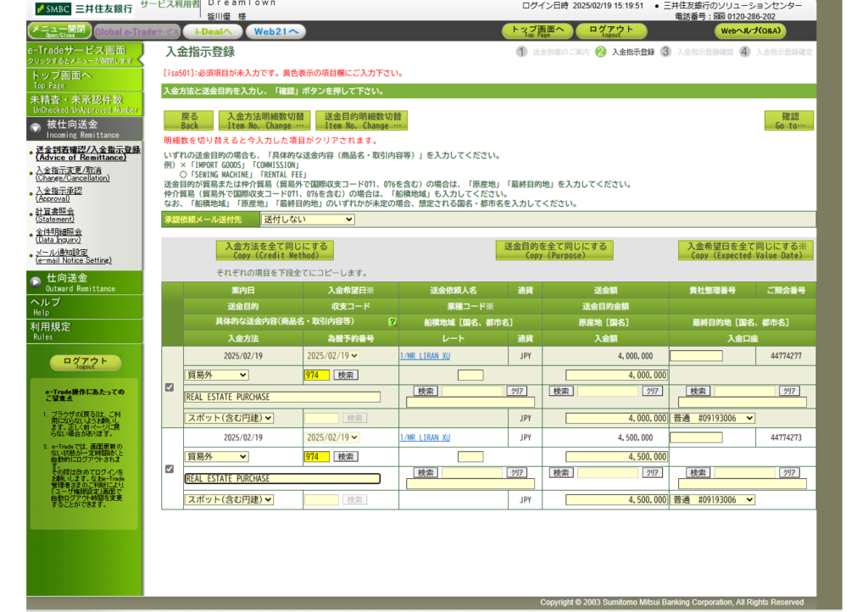
Task: Click the Web21 service button
Action: point(275,31)
